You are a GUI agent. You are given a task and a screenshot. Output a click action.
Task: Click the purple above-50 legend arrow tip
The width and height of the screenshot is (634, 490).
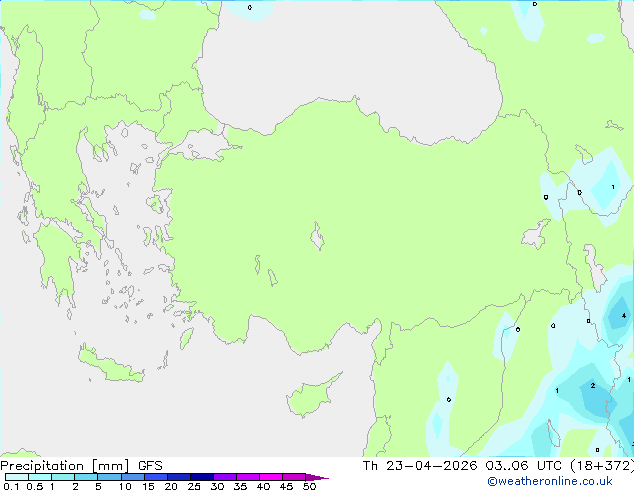[x=317, y=477]
